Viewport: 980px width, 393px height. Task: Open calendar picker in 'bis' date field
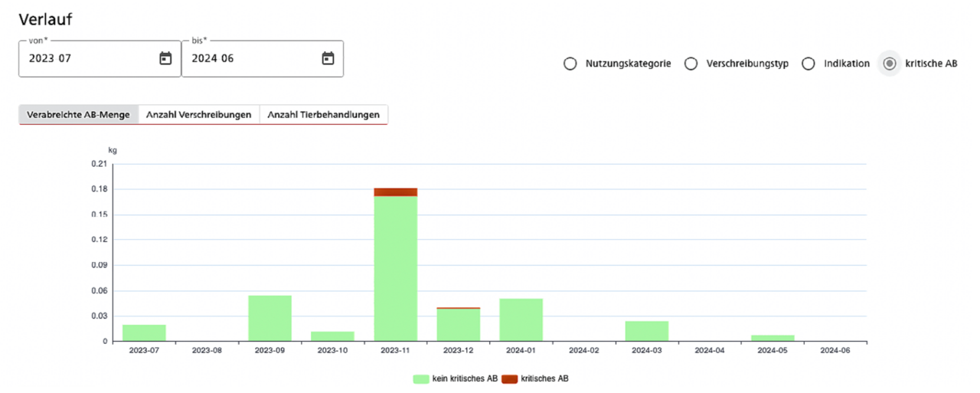(328, 58)
